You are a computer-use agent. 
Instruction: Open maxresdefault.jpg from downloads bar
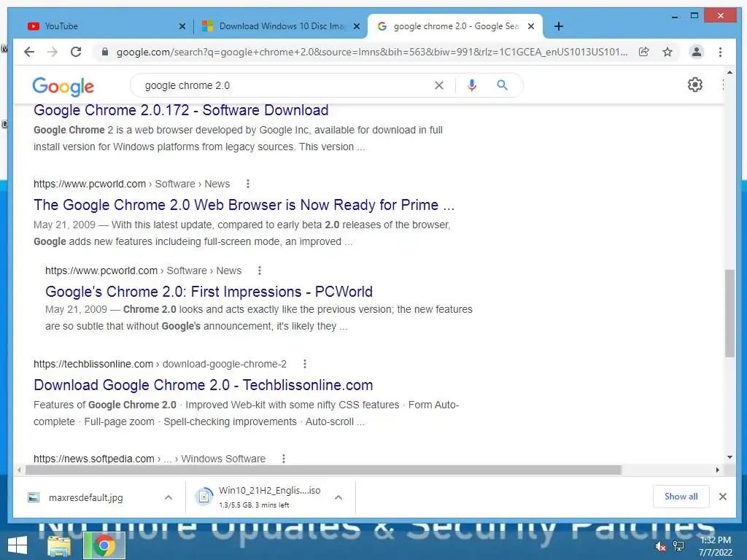click(86, 497)
